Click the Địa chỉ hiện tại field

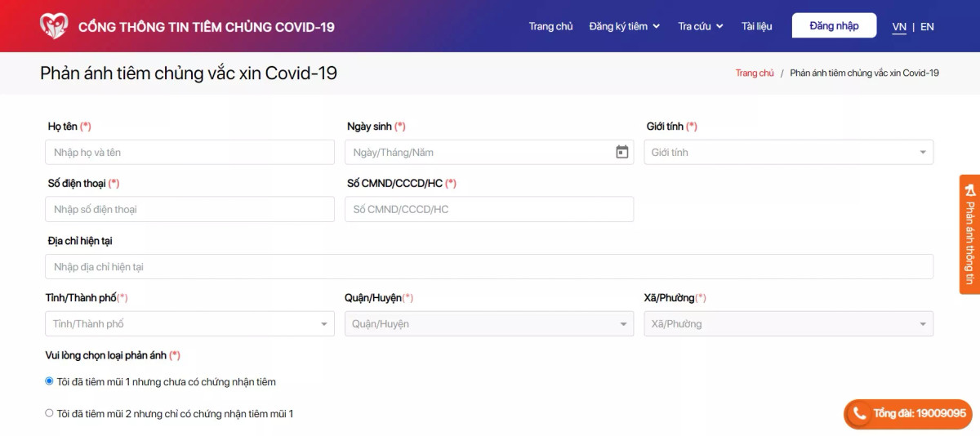point(488,267)
